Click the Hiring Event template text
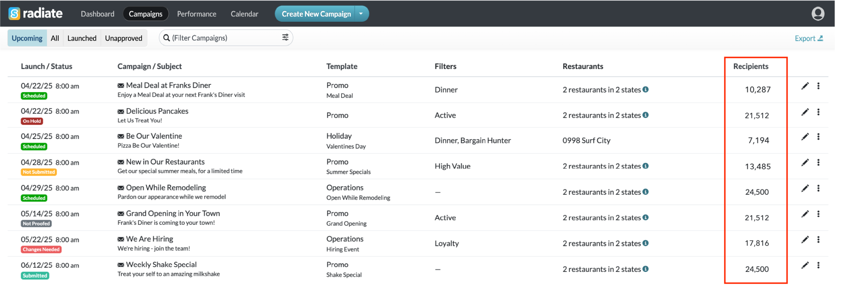 tap(342, 249)
